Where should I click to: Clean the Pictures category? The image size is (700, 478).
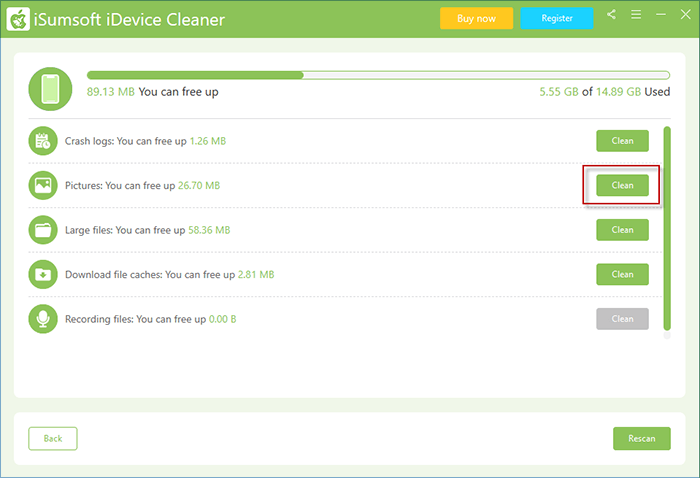622,185
